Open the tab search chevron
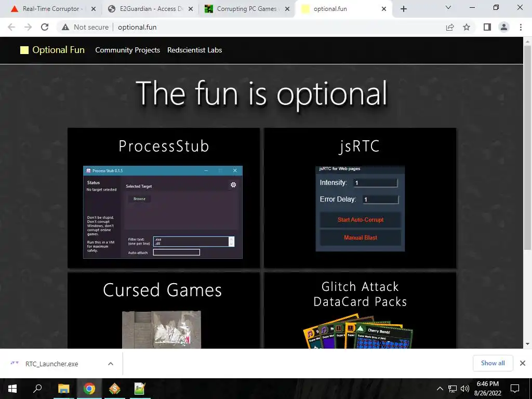This screenshot has height=399, width=532. coord(448,7)
